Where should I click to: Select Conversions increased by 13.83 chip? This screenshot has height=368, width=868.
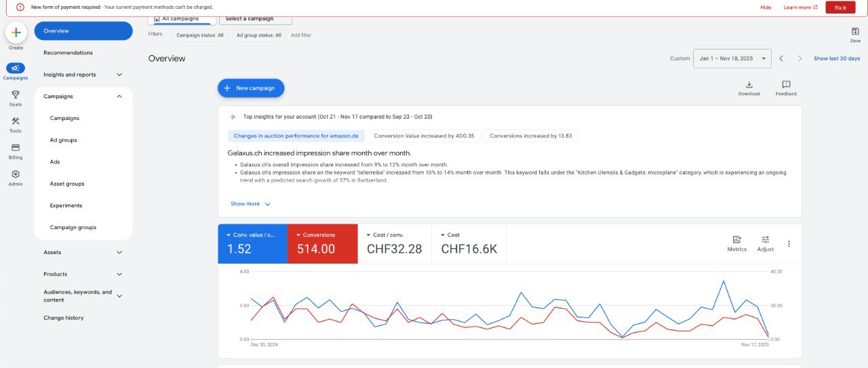point(530,136)
